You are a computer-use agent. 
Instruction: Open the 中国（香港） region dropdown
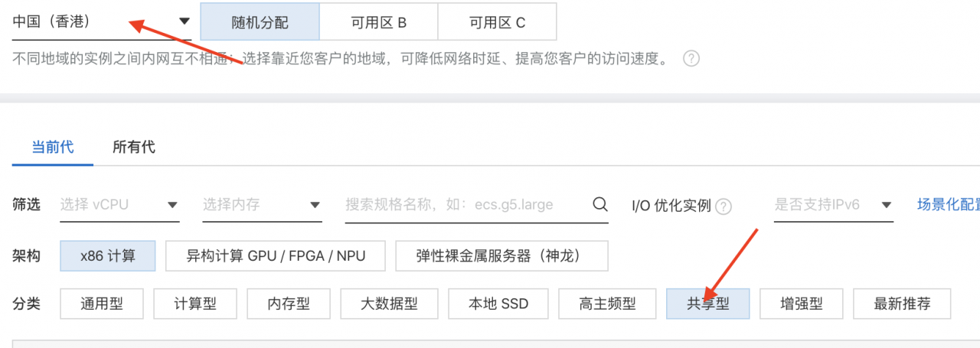tap(102, 21)
